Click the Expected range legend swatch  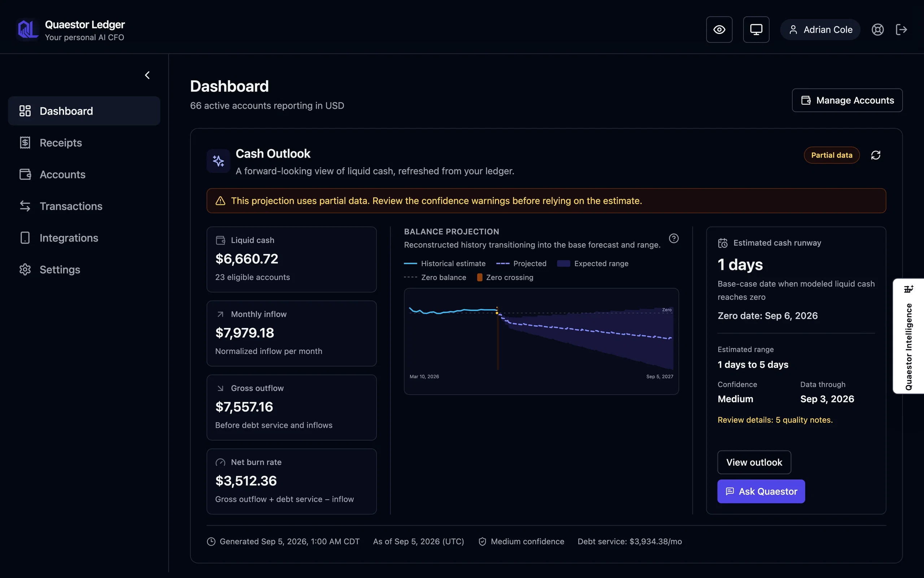point(563,263)
